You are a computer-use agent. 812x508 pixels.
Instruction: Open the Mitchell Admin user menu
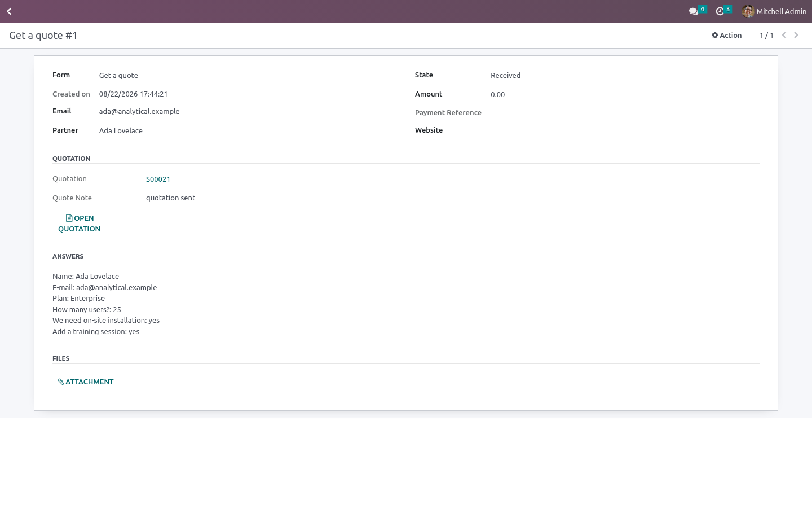pyautogui.click(x=774, y=11)
